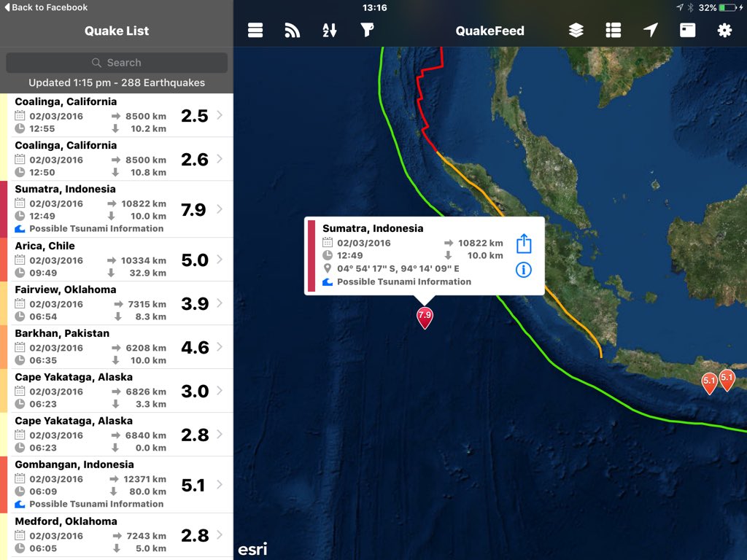This screenshot has width=747, height=560.
Task: Toggle the quake list view icon
Action: [x=613, y=31]
